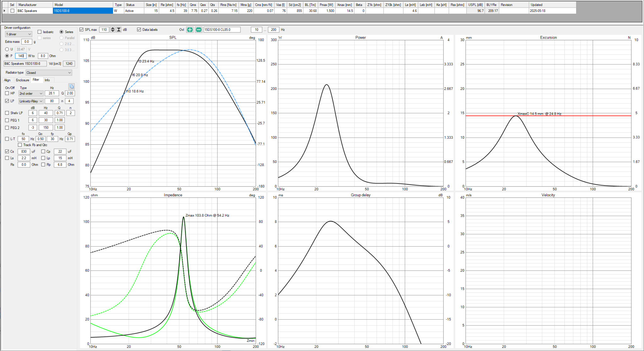Open the LP Linkwitz-Riley type dropdown
Viewport: 644px width, 351px height.
click(31, 101)
